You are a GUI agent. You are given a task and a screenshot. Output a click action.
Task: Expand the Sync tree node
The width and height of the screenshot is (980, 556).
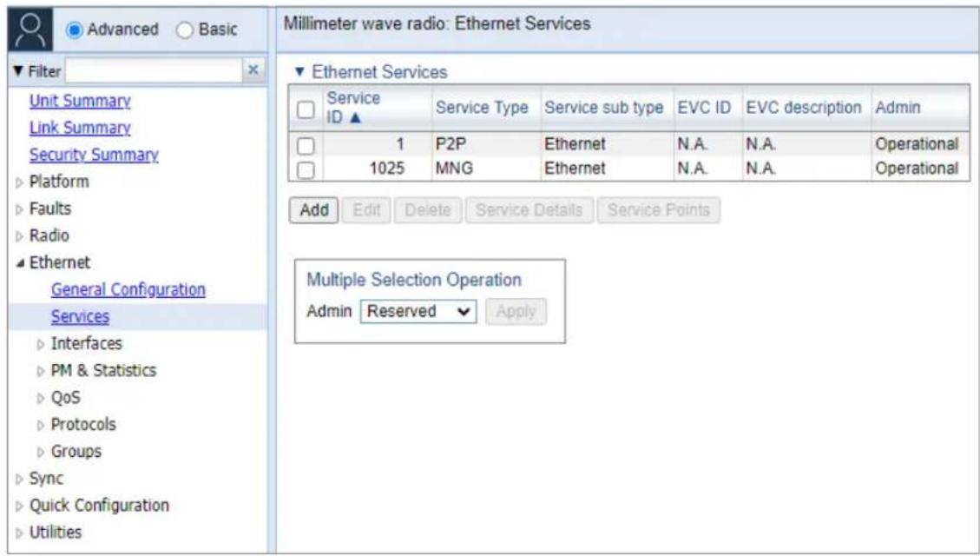pyautogui.click(x=19, y=479)
